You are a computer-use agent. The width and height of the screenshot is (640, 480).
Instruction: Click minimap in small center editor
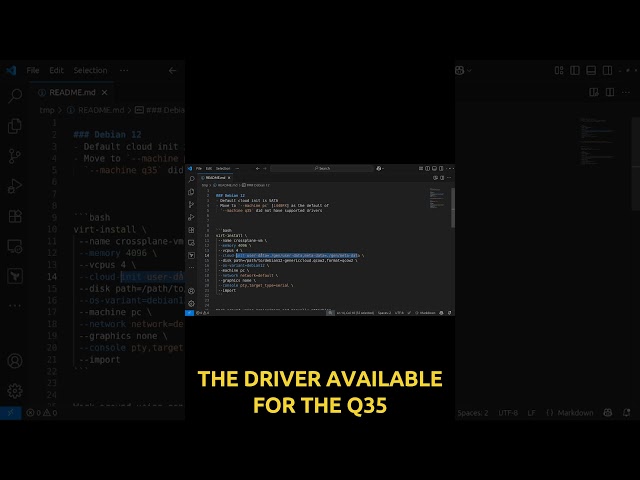(437, 198)
